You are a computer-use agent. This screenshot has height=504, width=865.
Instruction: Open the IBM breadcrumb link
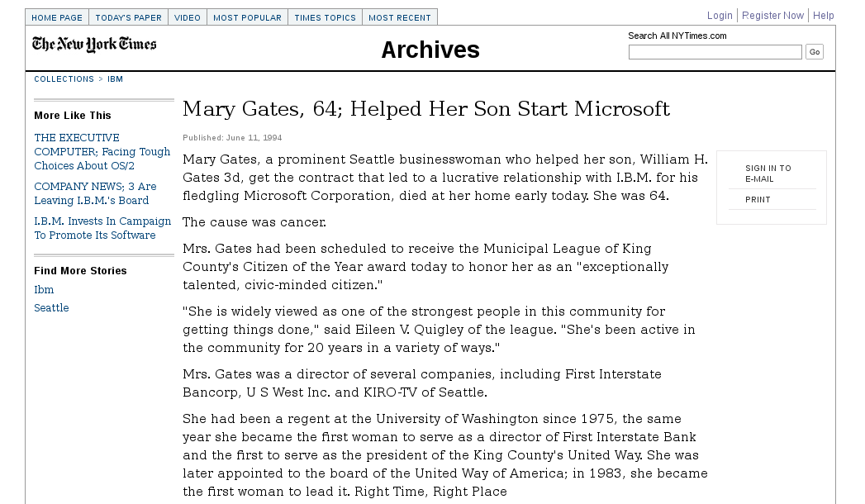pyautogui.click(x=115, y=79)
